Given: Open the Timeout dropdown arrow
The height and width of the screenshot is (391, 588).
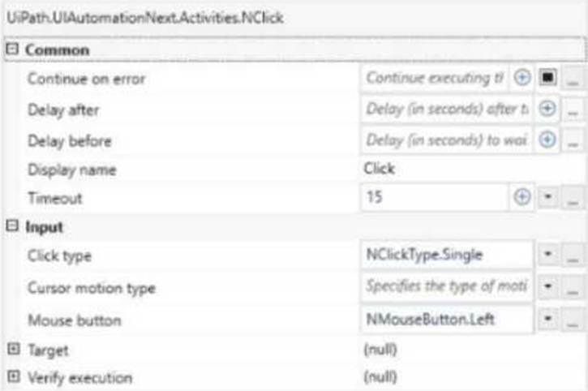Looking at the screenshot, I should click(x=548, y=196).
